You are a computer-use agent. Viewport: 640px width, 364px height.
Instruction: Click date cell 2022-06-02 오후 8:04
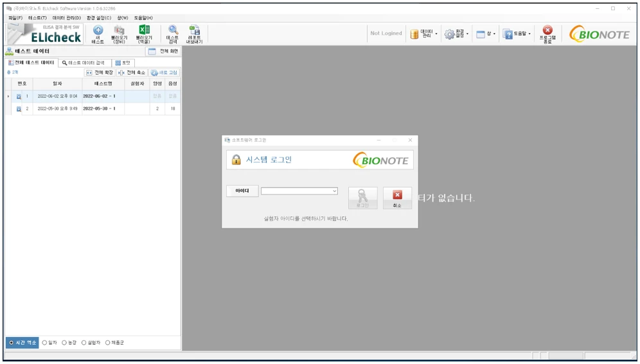(x=58, y=96)
